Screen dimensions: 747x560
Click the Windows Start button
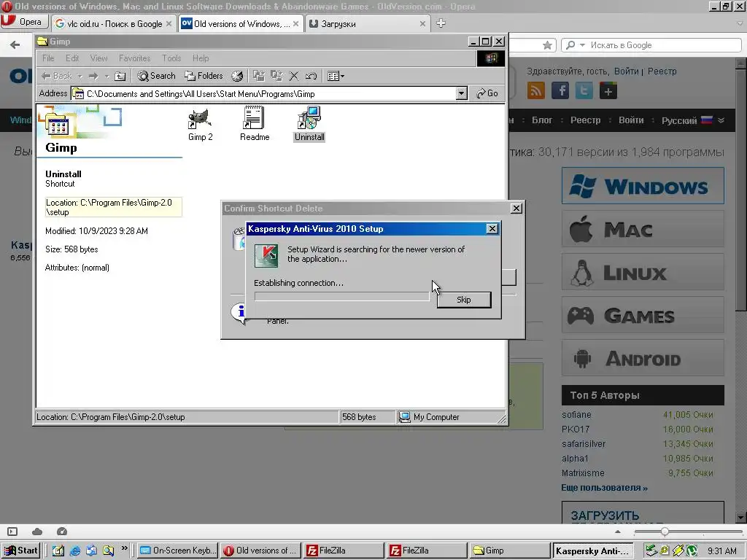click(20, 551)
